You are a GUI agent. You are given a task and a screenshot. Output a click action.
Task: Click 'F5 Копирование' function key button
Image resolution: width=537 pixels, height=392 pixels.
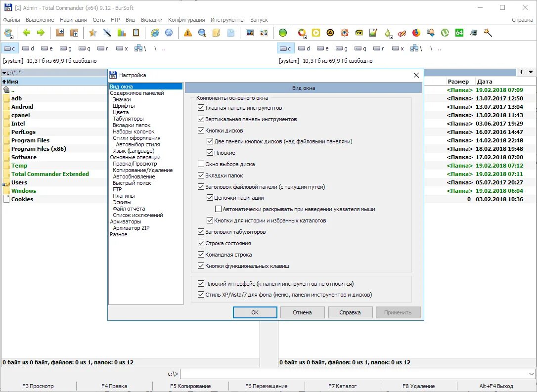pyautogui.click(x=190, y=386)
